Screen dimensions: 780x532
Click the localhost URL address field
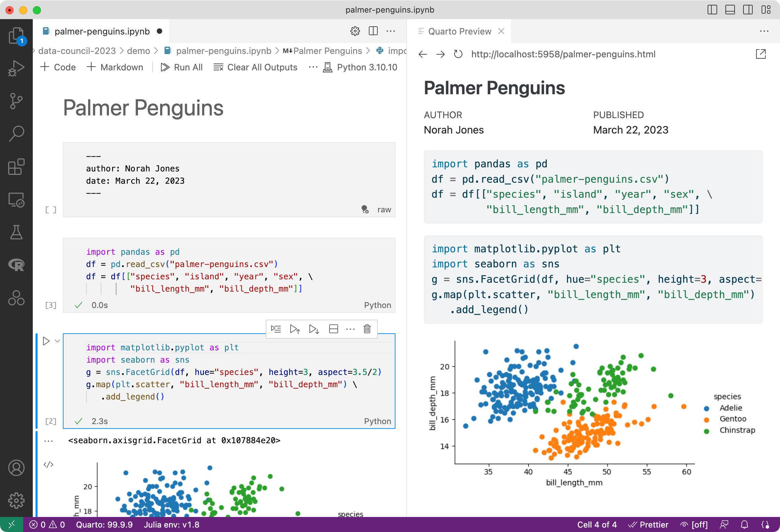[563, 54]
